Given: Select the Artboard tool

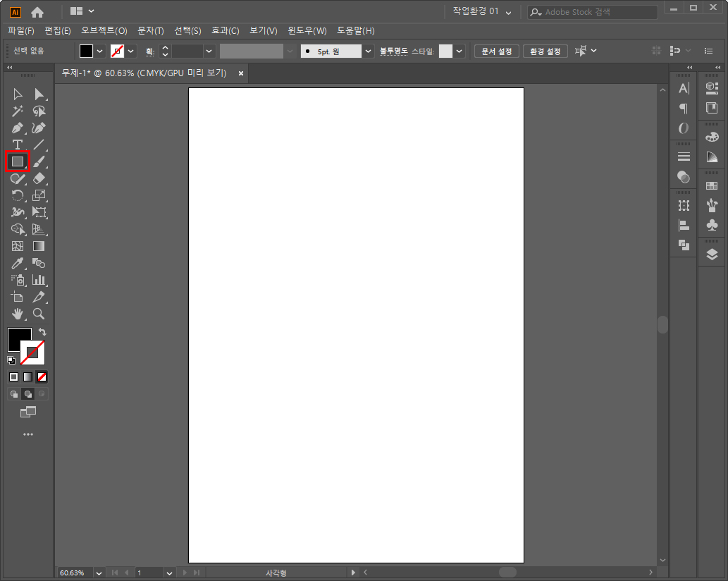Looking at the screenshot, I should coord(18,297).
